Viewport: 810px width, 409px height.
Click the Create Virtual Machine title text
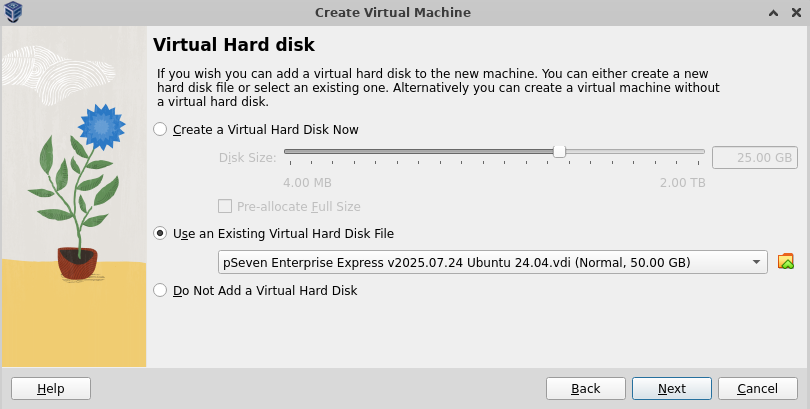point(392,12)
